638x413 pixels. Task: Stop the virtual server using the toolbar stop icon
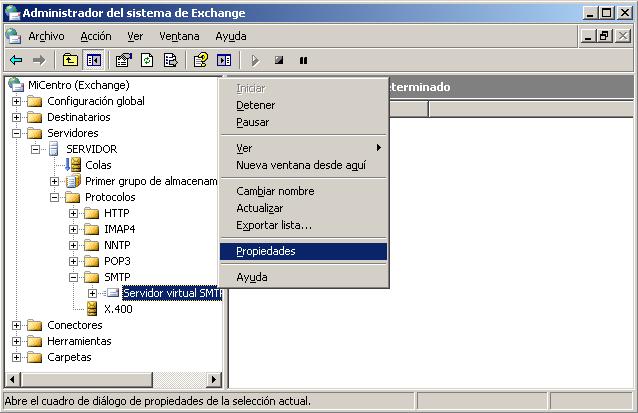pyautogui.click(x=279, y=60)
